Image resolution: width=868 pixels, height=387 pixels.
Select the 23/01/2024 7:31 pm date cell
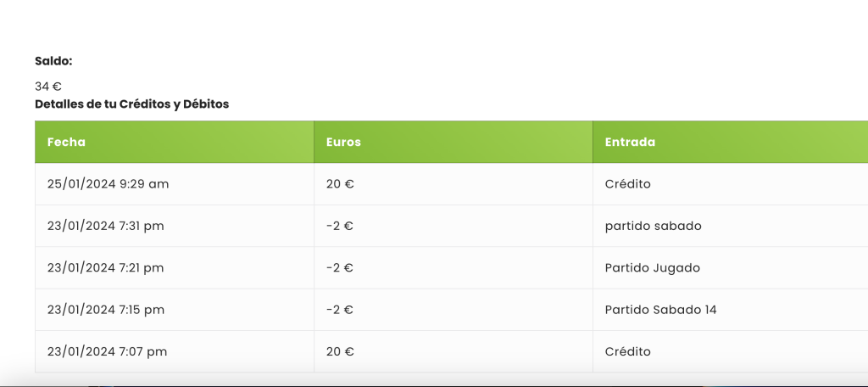[x=106, y=226]
